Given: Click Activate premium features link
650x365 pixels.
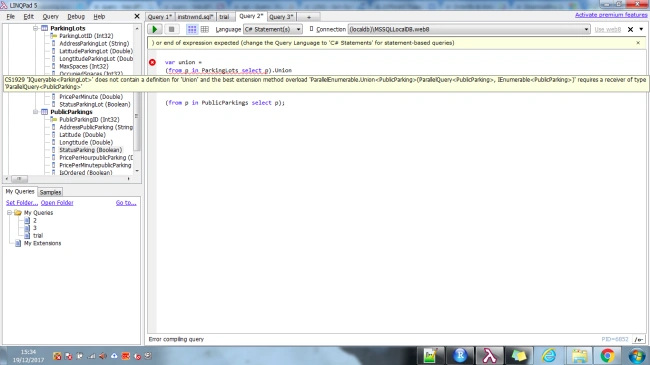Looking at the screenshot, I should point(611,15).
